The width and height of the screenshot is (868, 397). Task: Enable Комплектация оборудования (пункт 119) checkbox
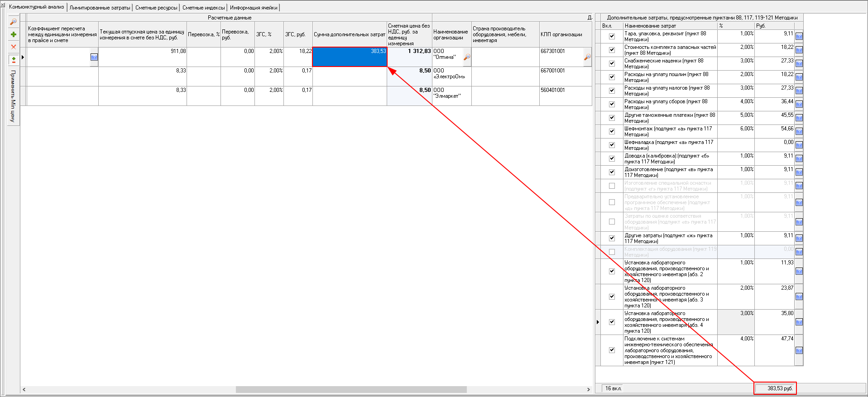612,252
